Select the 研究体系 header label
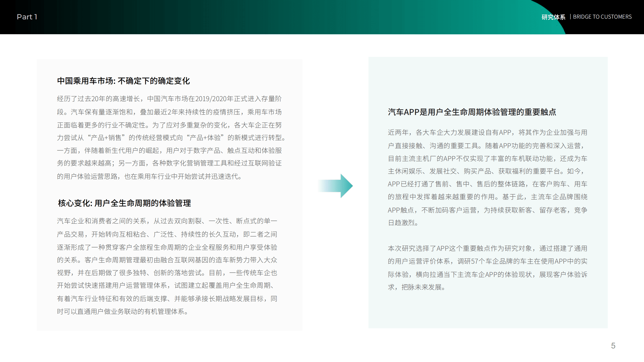The image size is (644, 362). 554,17
